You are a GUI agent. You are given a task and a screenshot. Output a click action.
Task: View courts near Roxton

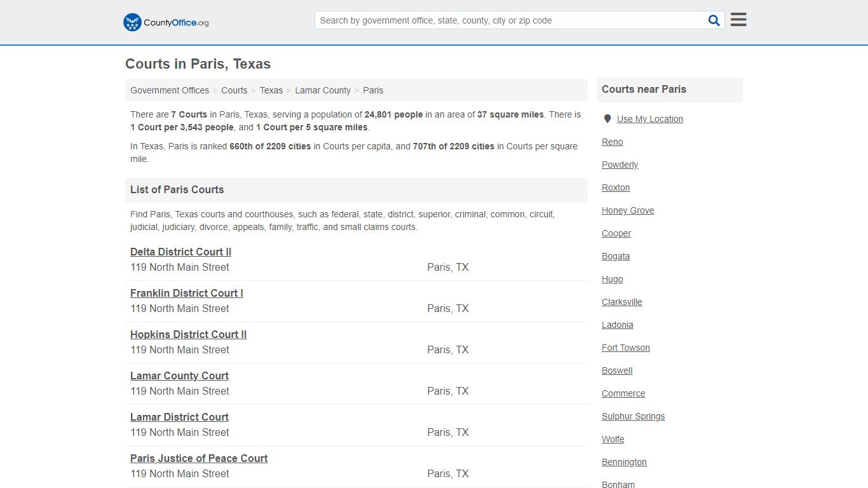click(616, 187)
